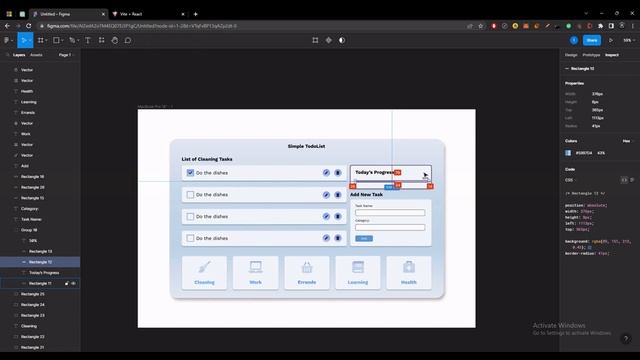Viewport: 640px width, 360px height.
Task: Switch to the Inspect tab
Action: point(611,55)
